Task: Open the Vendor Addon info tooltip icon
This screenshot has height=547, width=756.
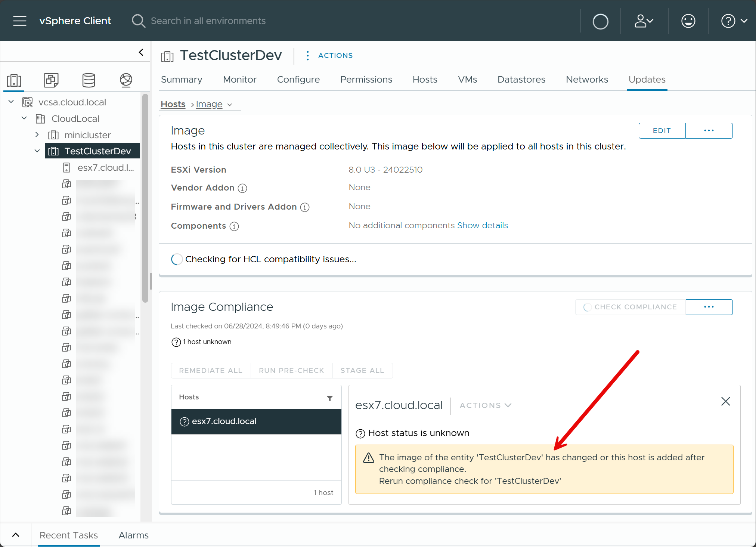Action: click(242, 188)
